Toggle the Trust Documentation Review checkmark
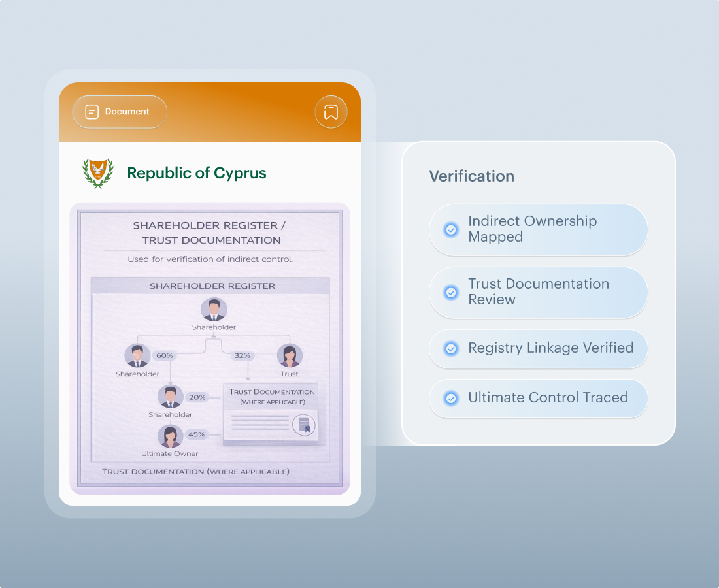719x588 pixels. point(451,292)
